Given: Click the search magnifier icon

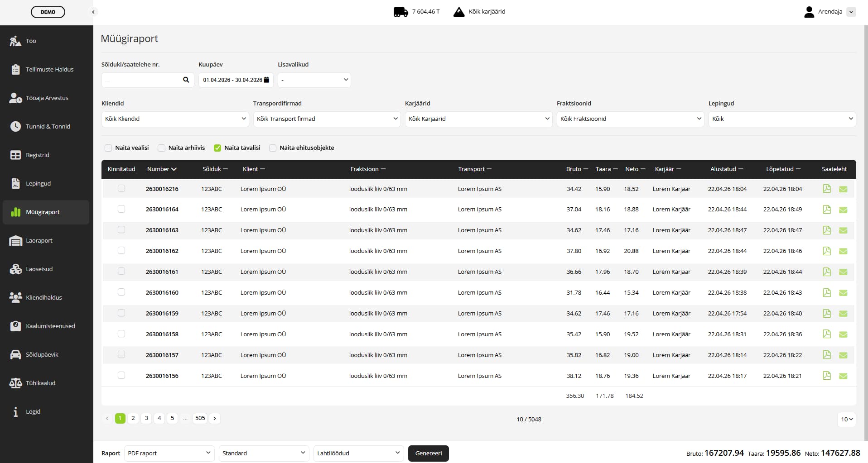Looking at the screenshot, I should click(186, 80).
